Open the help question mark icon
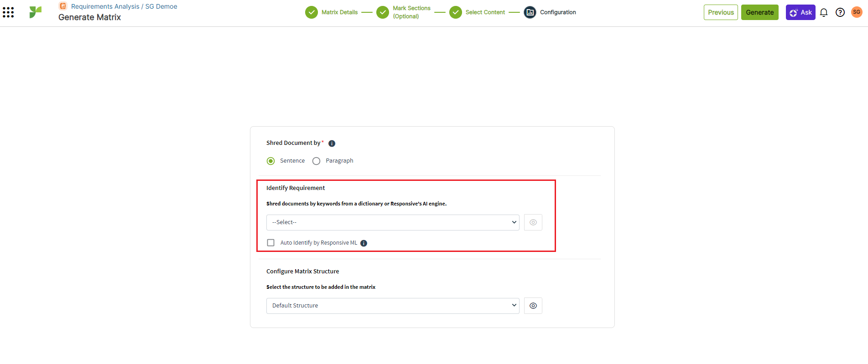The width and height of the screenshot is (868, 364). click(x=840, y=12)
